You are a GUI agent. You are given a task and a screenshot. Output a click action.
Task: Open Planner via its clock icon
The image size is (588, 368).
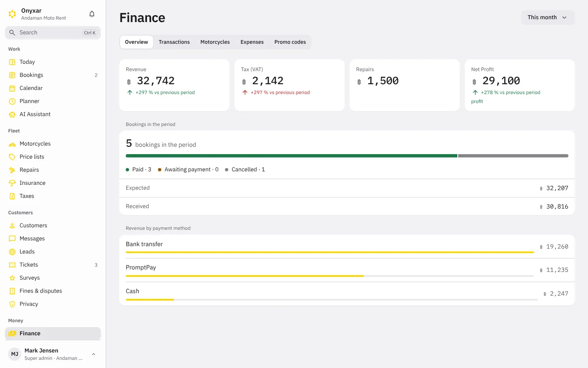[x=12, y=101]
